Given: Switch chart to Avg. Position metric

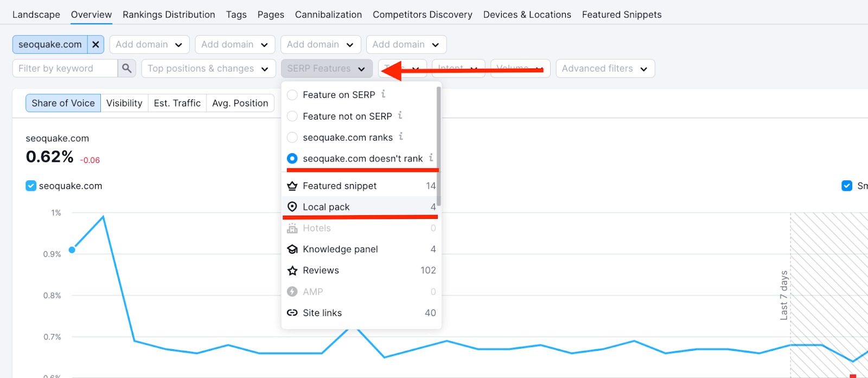Looking at the screenshot, I should pyautogui.click(x=240, y=103).
